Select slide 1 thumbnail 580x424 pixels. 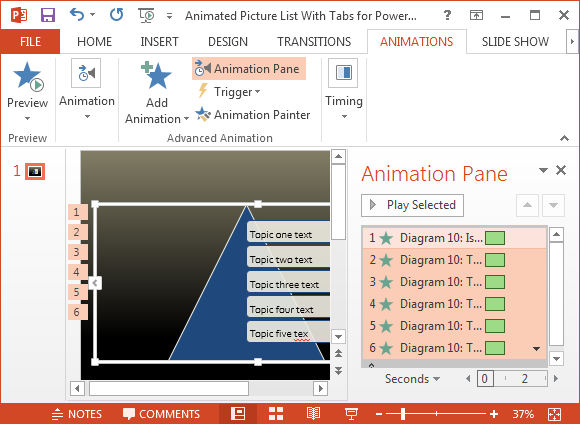click(35, 172)
